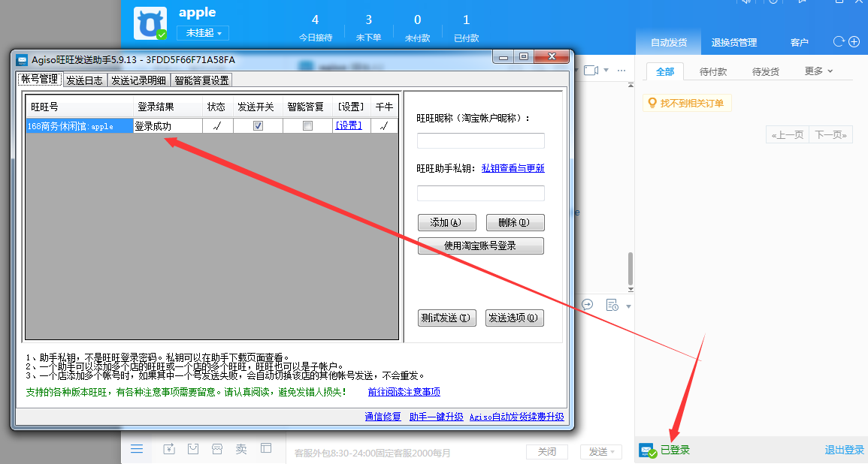Image resolution: width=868 pixels, height=464 pixels.
Task: Click the 登录成功 cell
Action: tap(168, 126)
